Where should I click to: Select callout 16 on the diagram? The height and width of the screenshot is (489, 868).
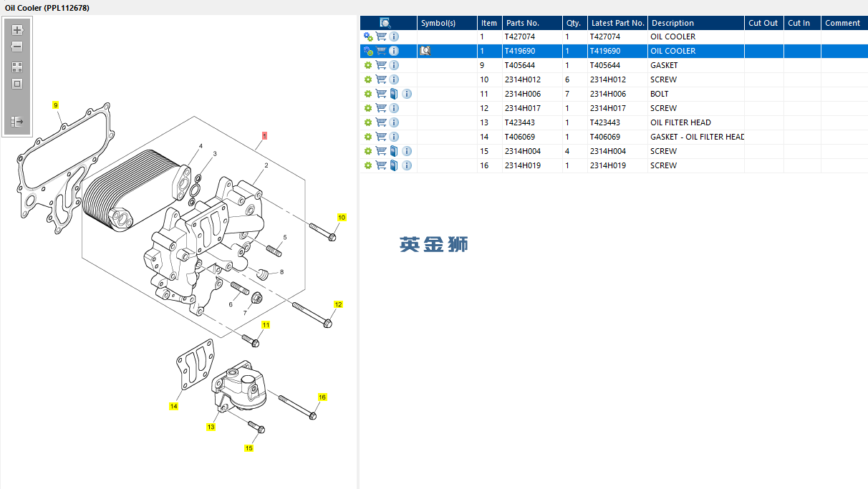click(322, 397)
